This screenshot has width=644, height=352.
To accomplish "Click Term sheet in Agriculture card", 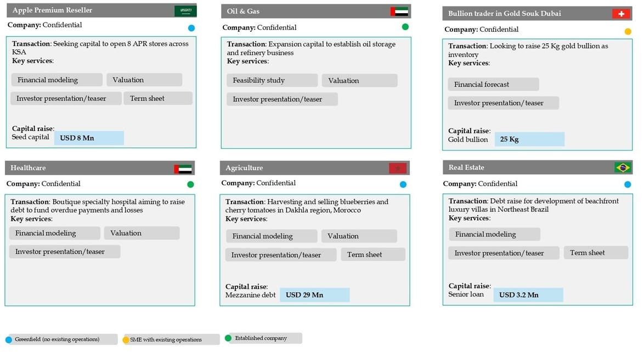I will [373, 255].
